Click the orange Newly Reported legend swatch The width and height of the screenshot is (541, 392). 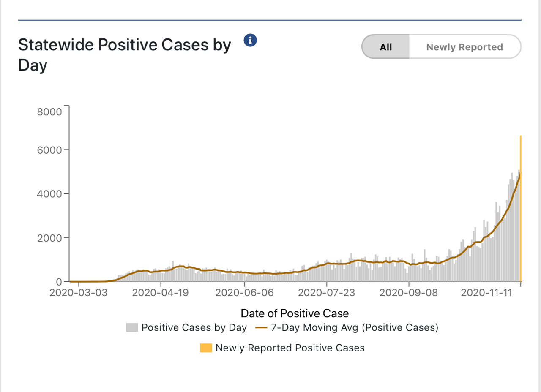pos(206,348)
